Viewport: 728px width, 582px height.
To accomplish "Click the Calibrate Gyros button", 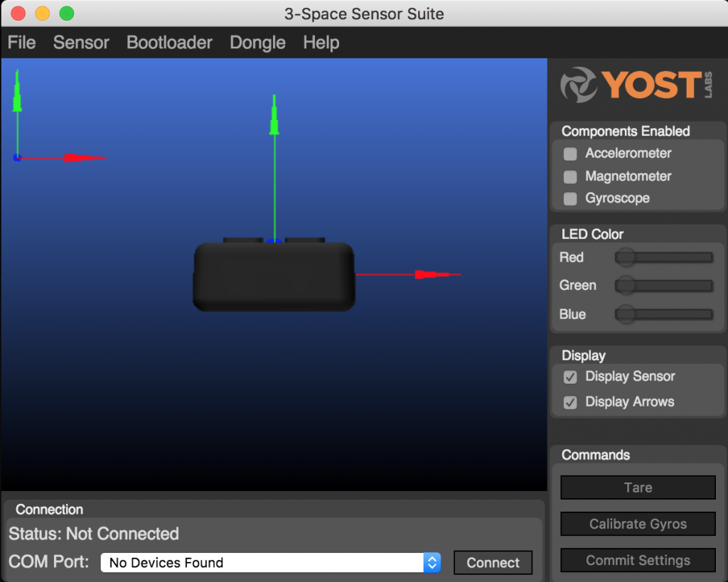I will pos(638,524).
